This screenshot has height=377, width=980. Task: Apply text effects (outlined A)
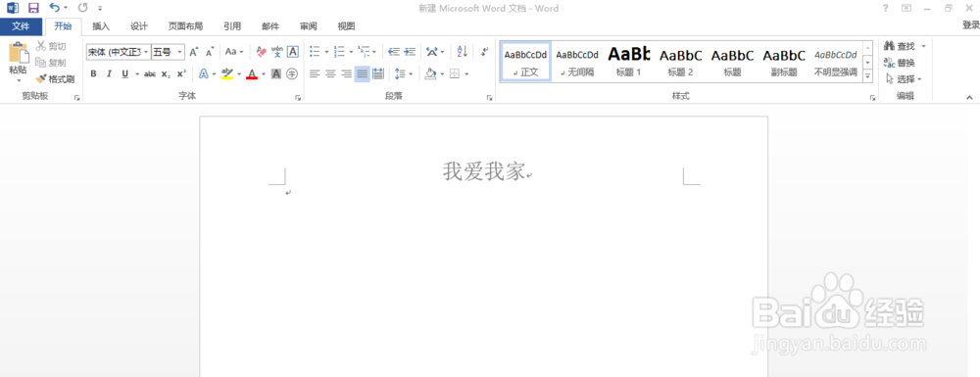tap(204, 74)
